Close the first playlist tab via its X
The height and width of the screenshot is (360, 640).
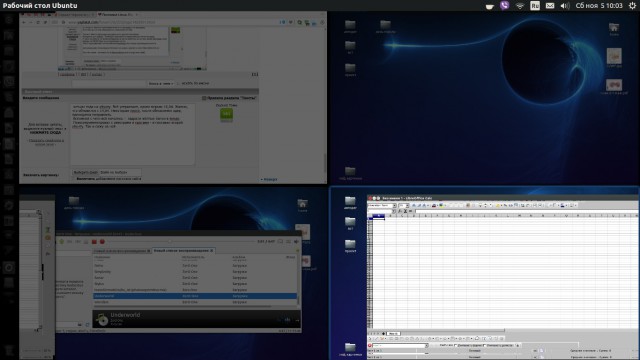149,251
